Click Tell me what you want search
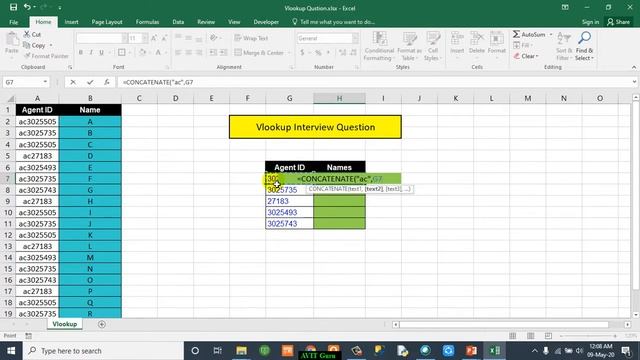This screenshot has height=360, width=640. point(338,22)
